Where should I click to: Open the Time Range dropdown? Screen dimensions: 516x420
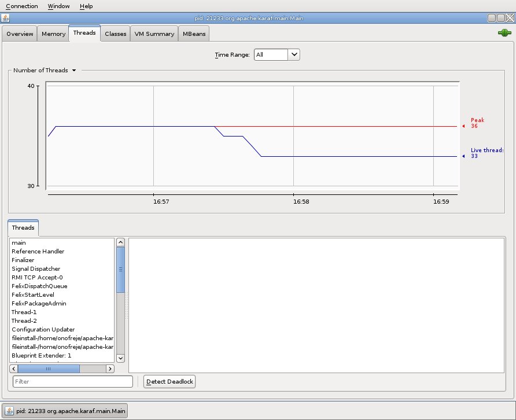[294, 54]
